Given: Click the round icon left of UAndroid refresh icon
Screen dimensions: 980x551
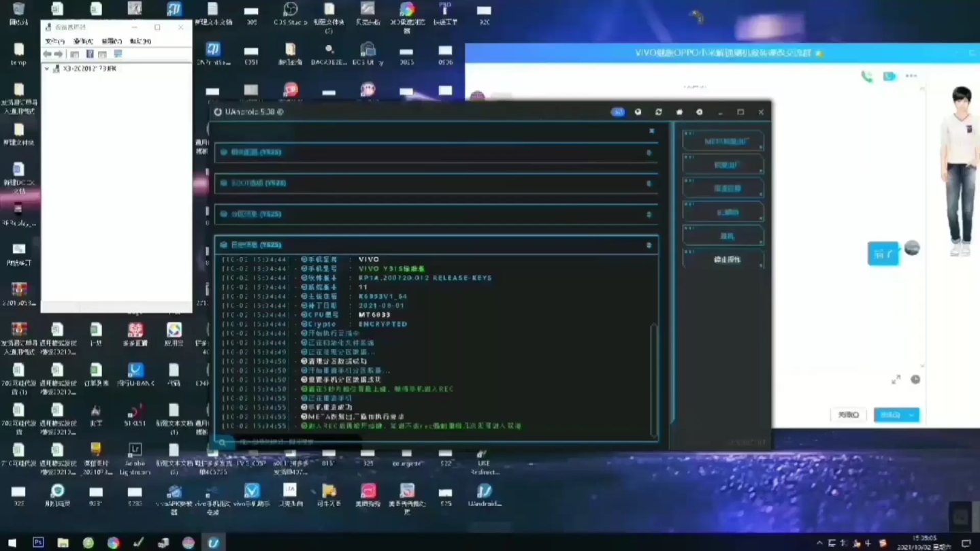Looking at the screenshot, I should tap(638, 112).
